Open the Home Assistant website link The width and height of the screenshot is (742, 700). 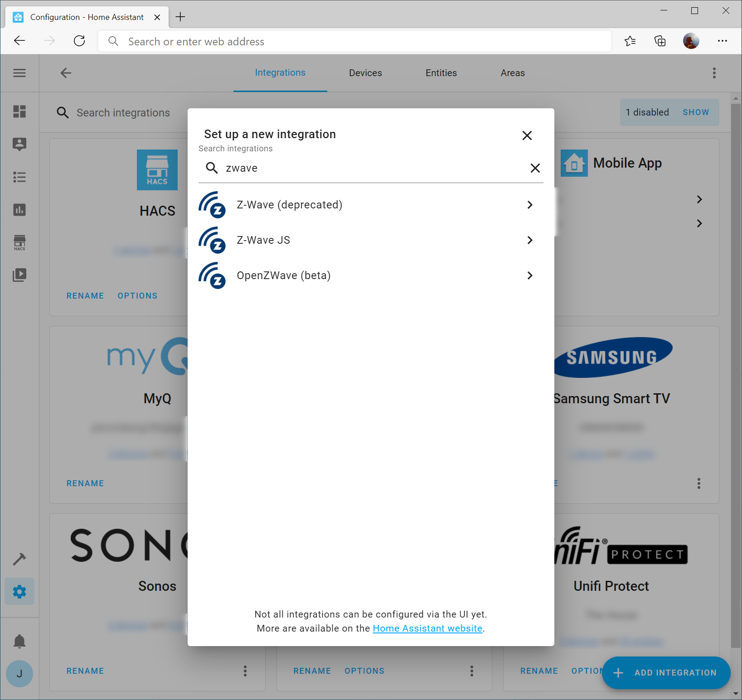[x=427, y=628]
